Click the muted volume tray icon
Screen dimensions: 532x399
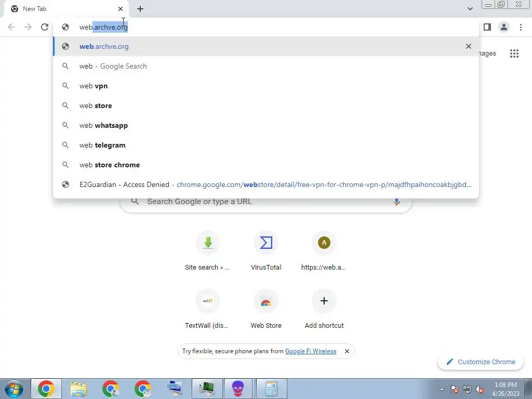point(480,390)
